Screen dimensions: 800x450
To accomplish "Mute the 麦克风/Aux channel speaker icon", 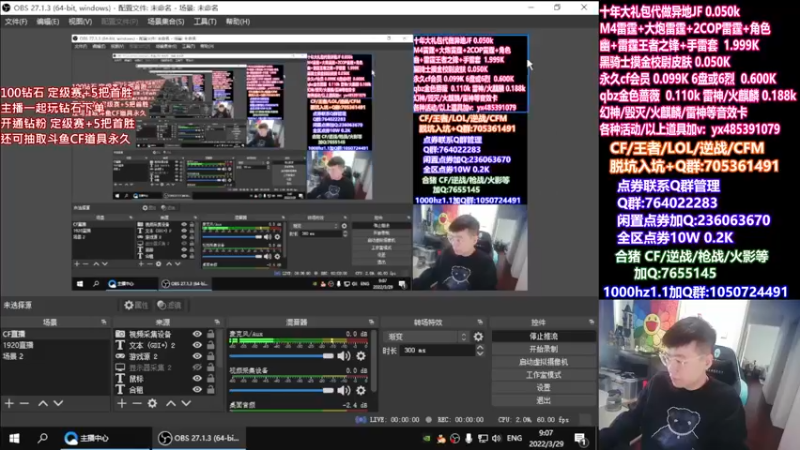I will point(344,356).
